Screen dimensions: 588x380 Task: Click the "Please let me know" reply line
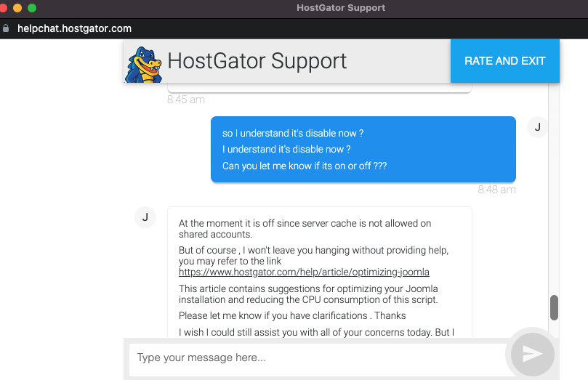tap(292, 315)
